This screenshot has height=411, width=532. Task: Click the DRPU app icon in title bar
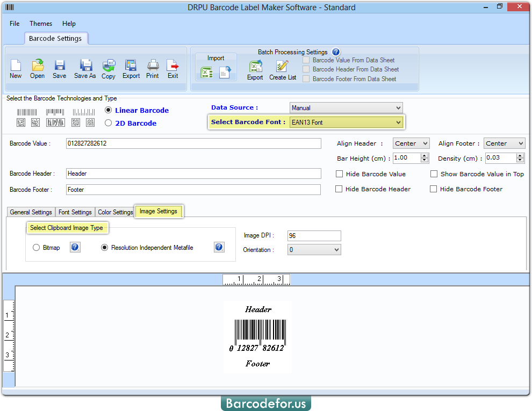click(10, 7)
